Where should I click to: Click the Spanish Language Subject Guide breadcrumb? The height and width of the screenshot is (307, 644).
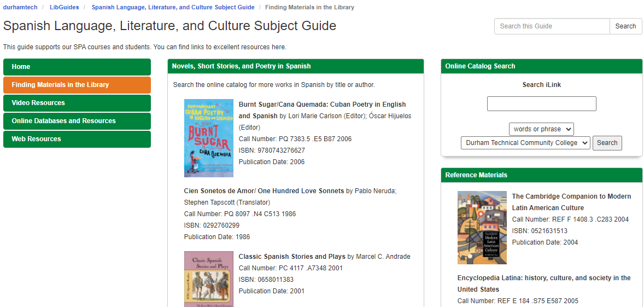click(x=173, y=7)
